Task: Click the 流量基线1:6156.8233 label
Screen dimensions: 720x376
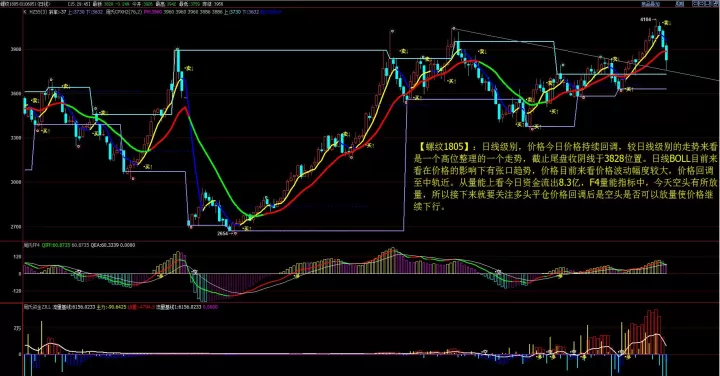Action: pyautogui.click(x=179, y=306)
